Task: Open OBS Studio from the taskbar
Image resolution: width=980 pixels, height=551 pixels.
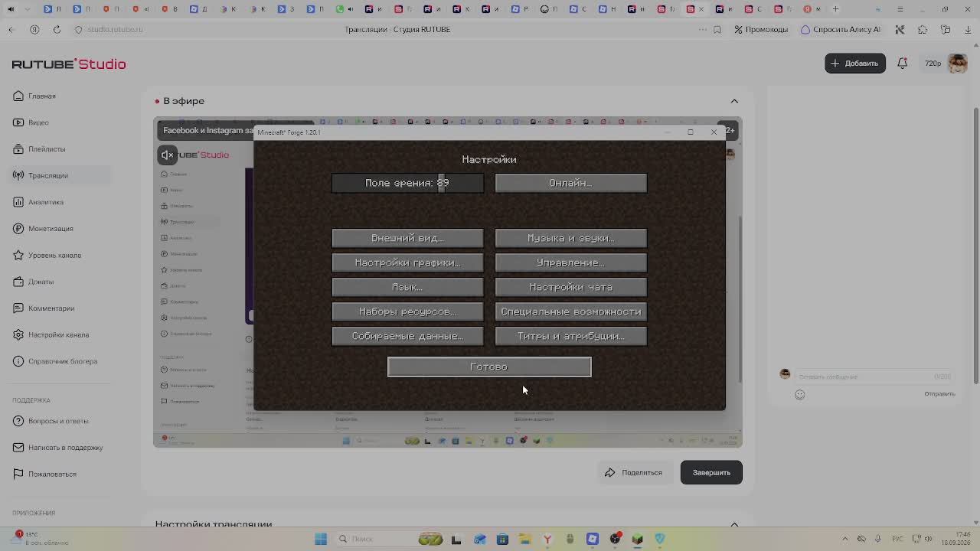Action: coord(615,539)
